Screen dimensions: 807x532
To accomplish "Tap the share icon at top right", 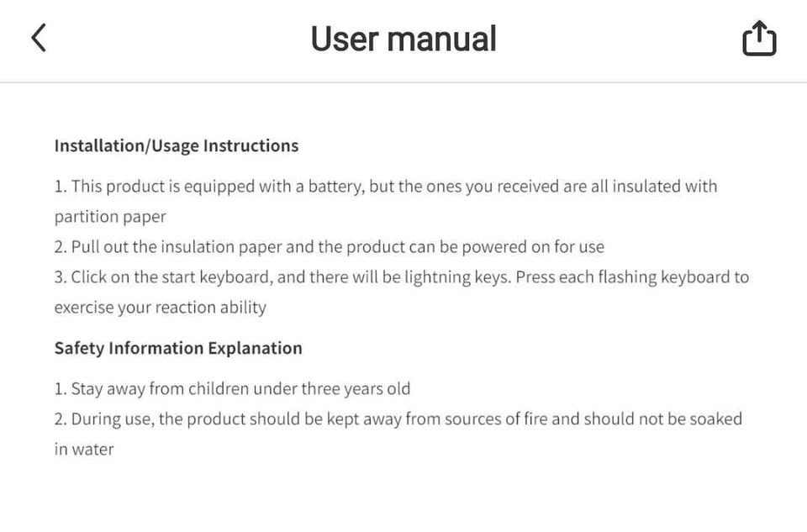I will (x=759, y=38).
